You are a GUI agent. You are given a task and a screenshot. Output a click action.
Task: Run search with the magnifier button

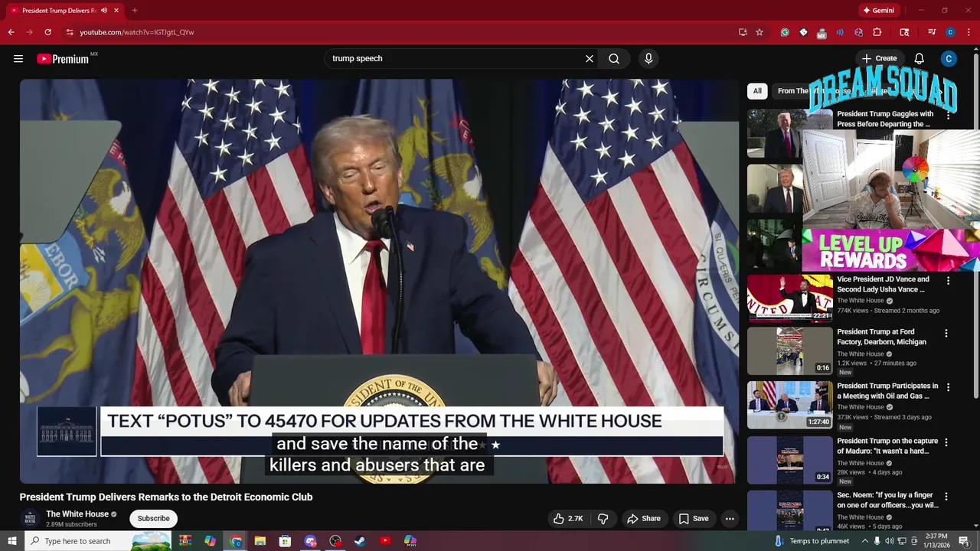click(x=614, y=59)
